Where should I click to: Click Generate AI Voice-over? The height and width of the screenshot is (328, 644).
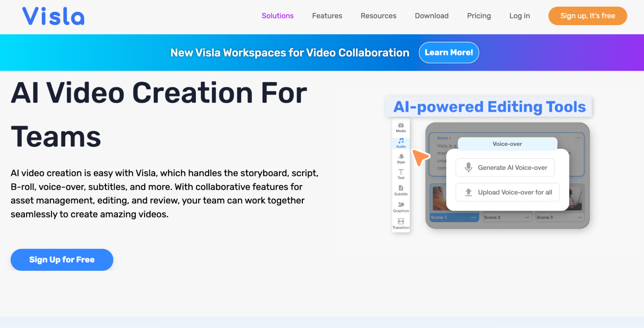click(x=505, y=168)
